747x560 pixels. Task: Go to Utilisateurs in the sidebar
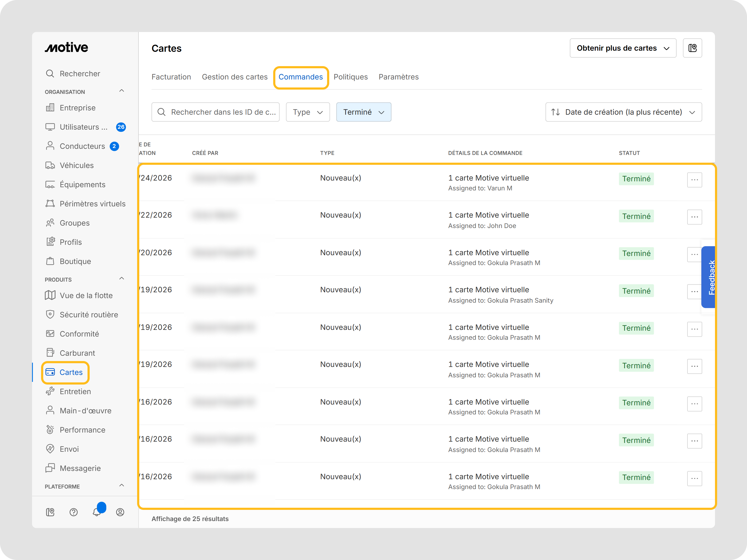click(x=77, y=127)
